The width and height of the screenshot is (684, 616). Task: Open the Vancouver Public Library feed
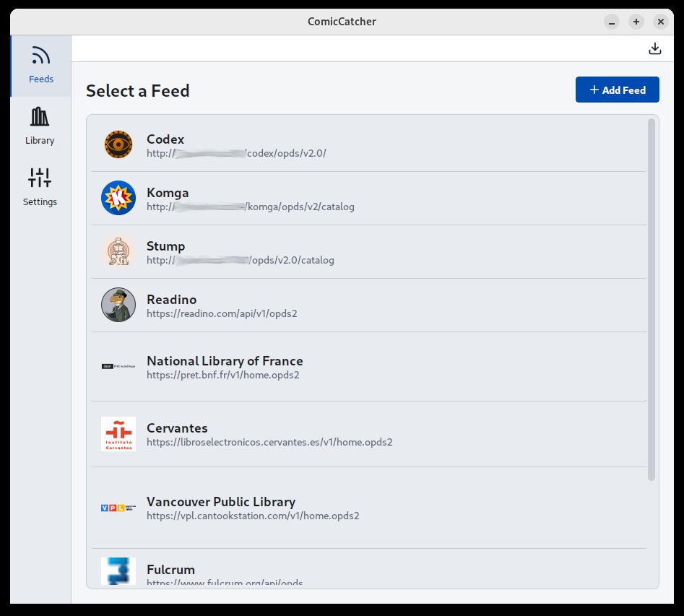coord(220,502)
